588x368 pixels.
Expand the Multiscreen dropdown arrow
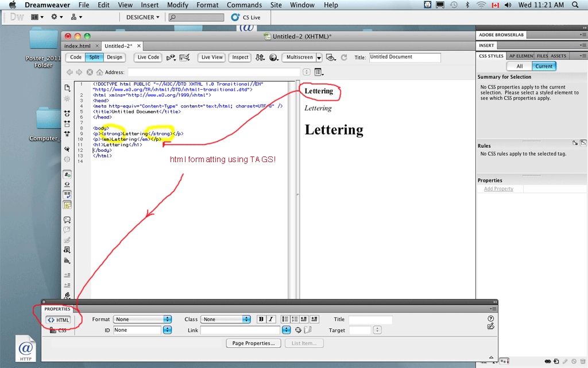click(319, 58)
